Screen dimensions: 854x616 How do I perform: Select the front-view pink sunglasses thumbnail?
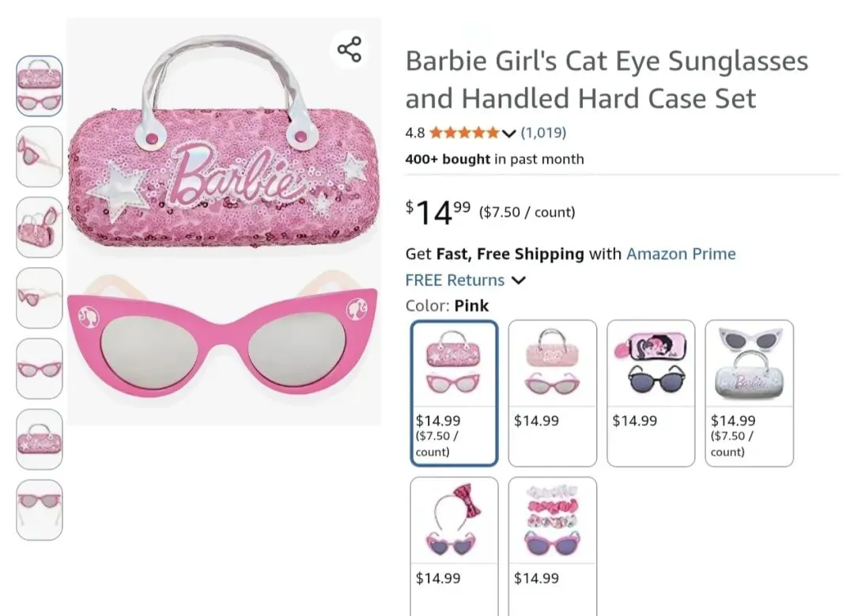40,368
